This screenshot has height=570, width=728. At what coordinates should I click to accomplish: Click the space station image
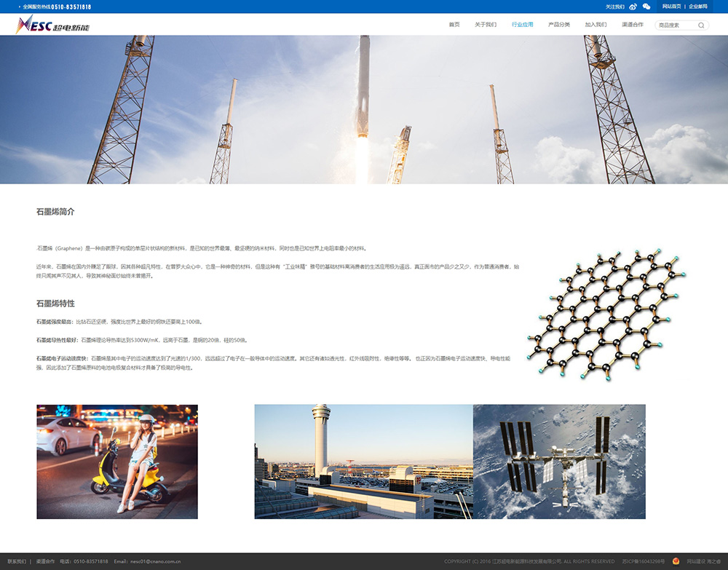pos(559,462)
